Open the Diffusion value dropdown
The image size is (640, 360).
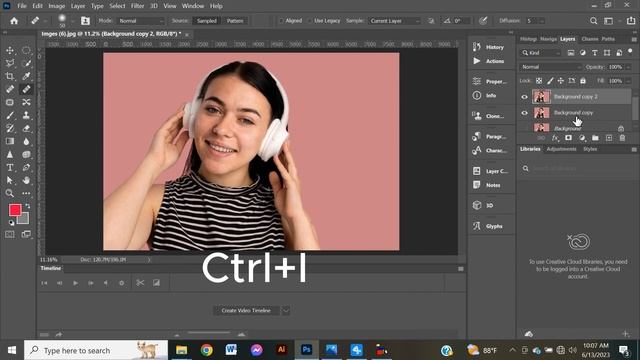pyautogui.click(x=542, y=21)
